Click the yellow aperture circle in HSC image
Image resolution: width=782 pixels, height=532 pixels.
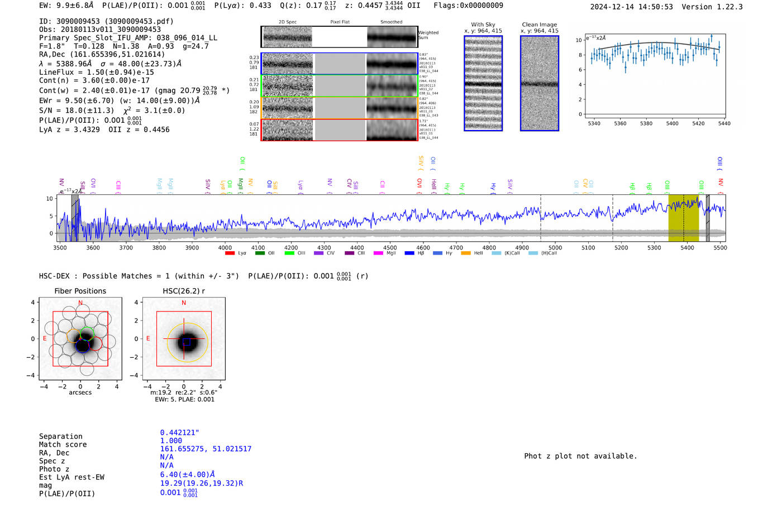pos(187,342)
